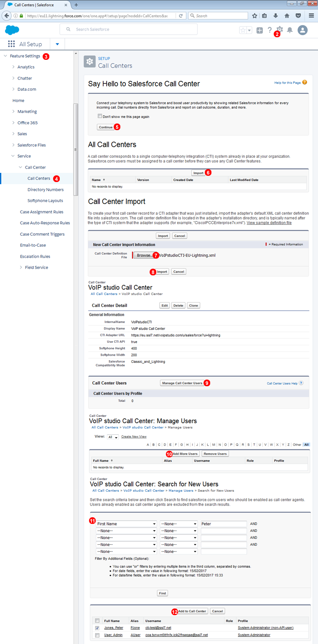
Task: Open the second-row operator --None-- dropdown
Action: (x=178, y=531)
